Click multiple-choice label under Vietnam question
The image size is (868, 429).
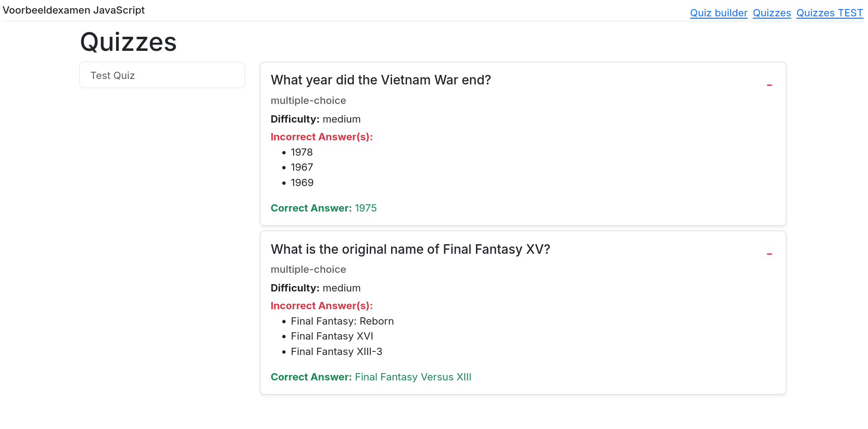click(308, 100)
